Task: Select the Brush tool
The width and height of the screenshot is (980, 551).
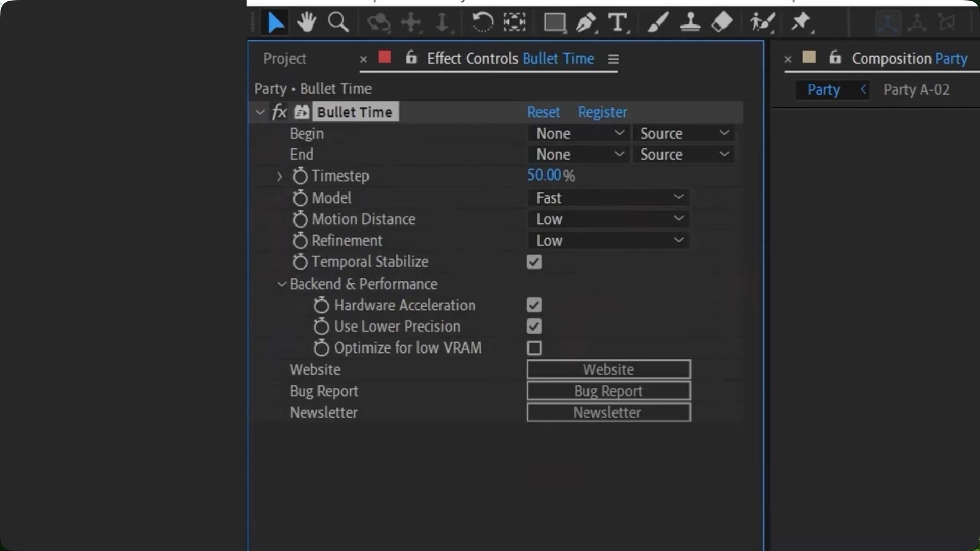Action: coord(658,22)
